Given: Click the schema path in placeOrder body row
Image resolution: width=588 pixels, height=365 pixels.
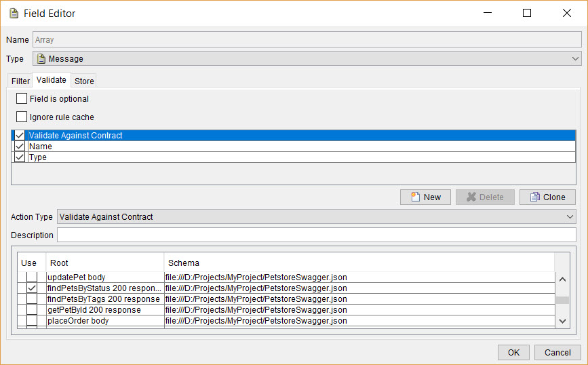Looking at the screenshot, I should coord(256,321).
